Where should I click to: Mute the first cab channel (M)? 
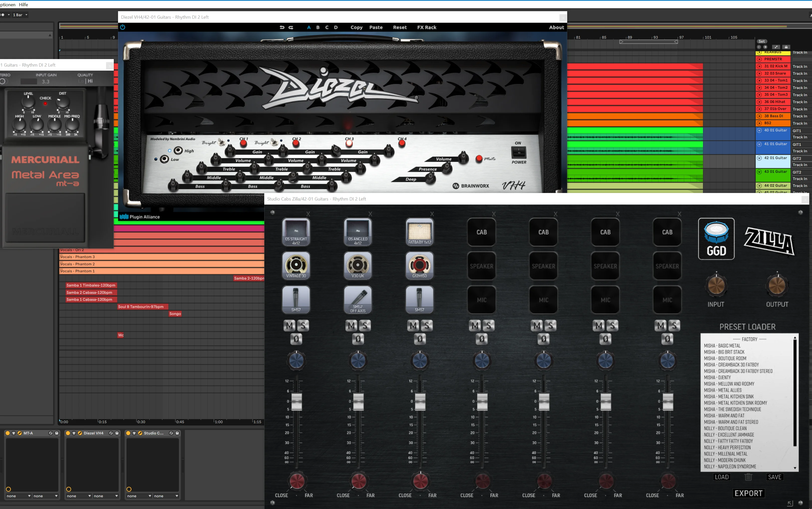point(290,325)
